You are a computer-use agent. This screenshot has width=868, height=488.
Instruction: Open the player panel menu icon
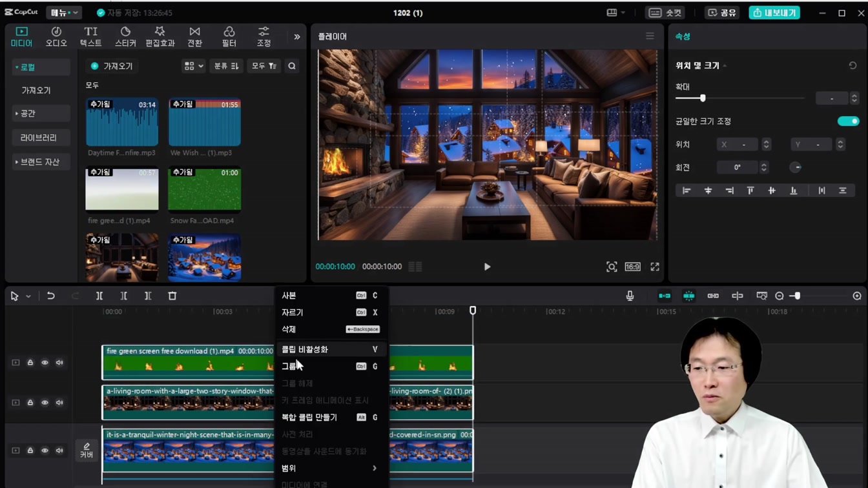[650, 36]
